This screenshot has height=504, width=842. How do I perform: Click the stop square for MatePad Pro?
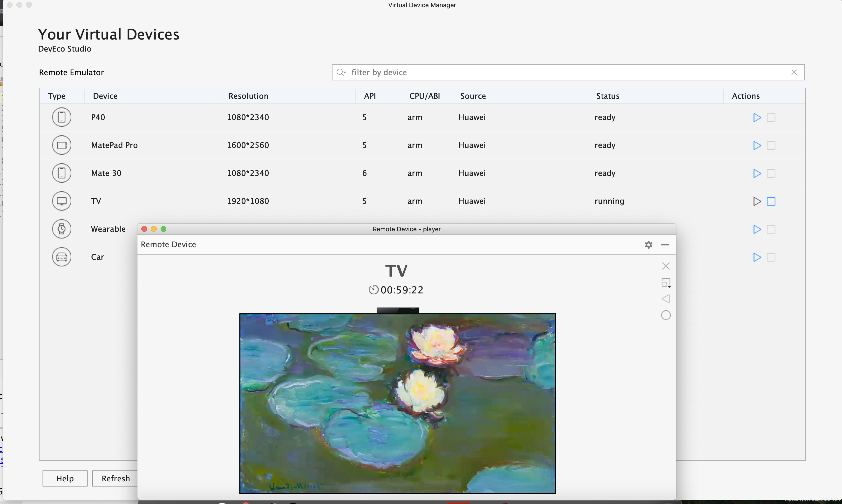[x=771, y=145]
